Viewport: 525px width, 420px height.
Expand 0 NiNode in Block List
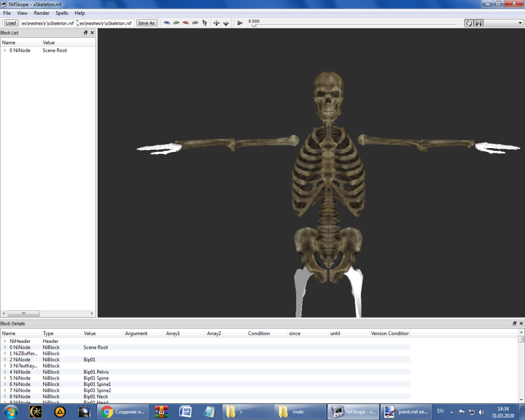tap(5, 50)
